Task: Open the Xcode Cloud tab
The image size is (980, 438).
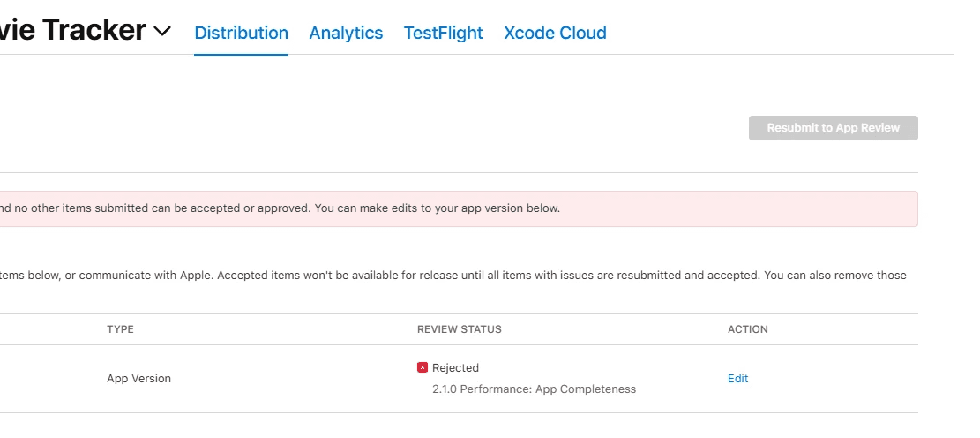Action: tap(555, 33)
